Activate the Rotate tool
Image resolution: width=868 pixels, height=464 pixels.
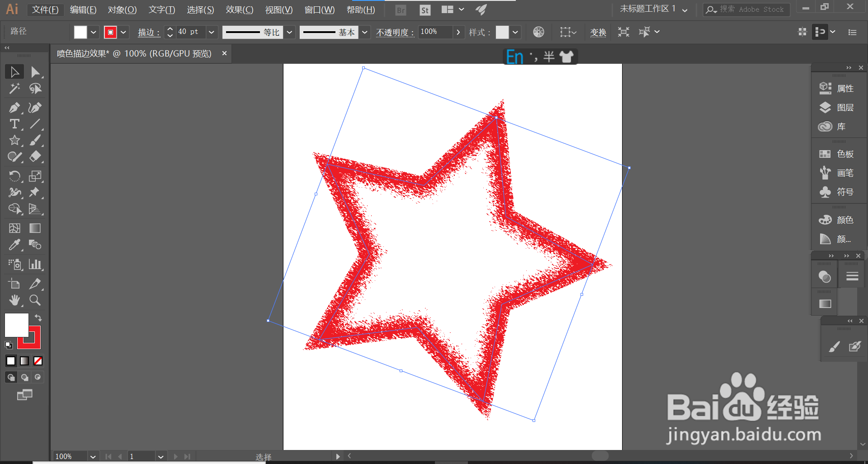(14, 176)
